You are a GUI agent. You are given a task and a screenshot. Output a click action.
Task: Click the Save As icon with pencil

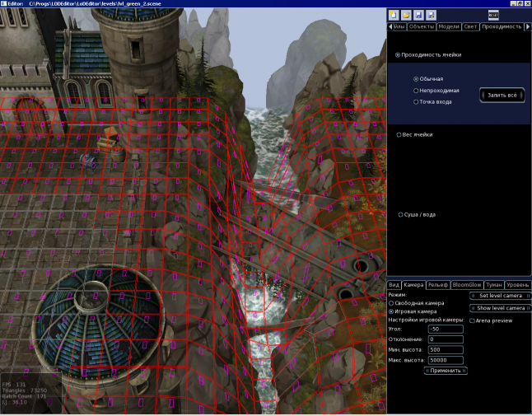click(431, 15)
